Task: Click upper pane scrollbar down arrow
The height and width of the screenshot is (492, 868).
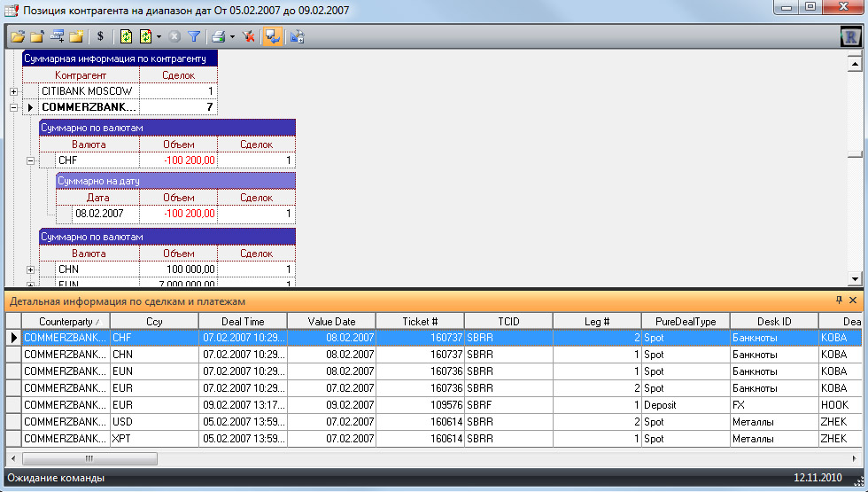Action: [855, 278]
